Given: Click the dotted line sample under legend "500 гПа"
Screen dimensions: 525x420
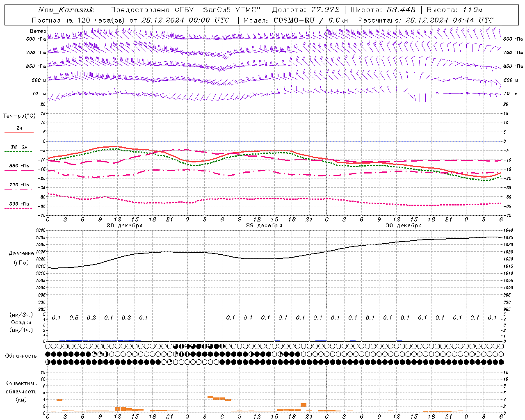Looking at the screenshot, I should click(18, 208).
